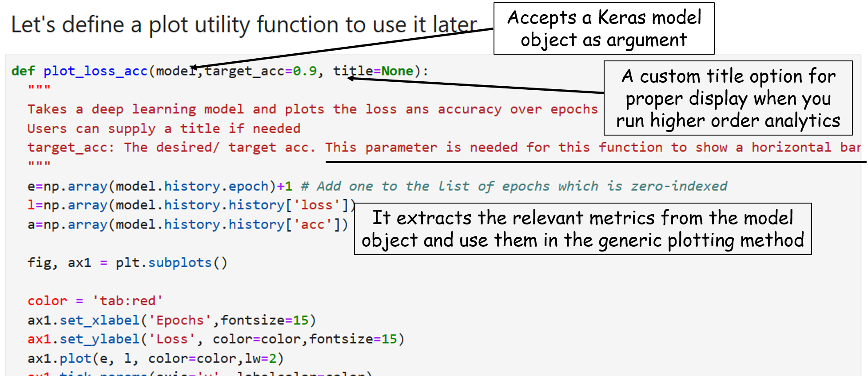Click the 'Let's define a plot utility function' heading

243,24
